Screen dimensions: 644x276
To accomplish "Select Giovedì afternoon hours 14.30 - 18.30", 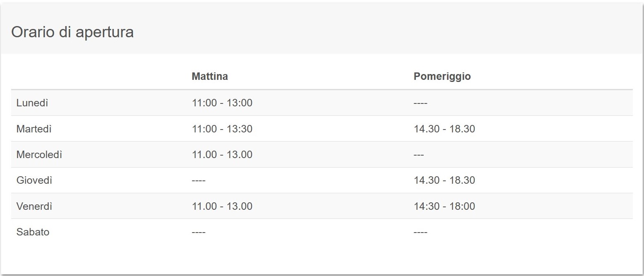I will click(x=444, y=180).
